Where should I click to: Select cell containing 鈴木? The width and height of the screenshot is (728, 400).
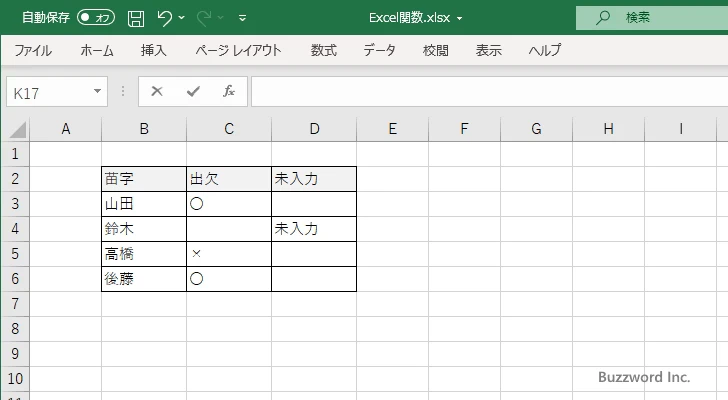pyautogui.click(x=144, y=229)
